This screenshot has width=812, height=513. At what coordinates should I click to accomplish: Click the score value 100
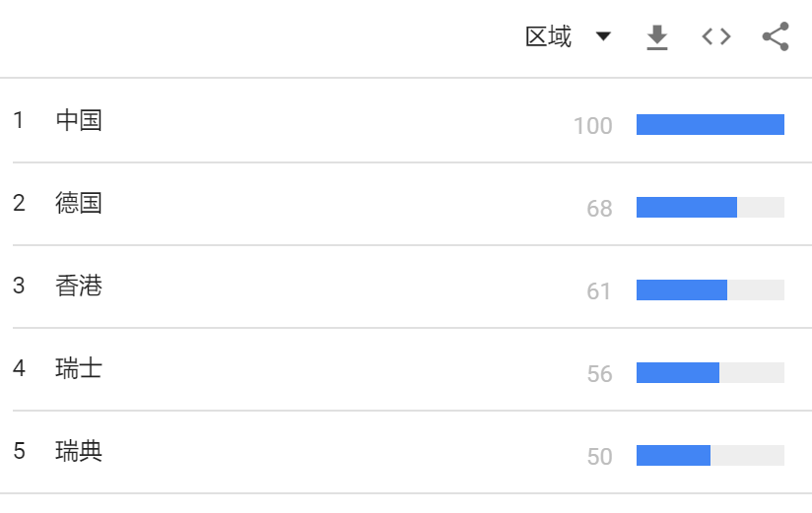(593, 126)
